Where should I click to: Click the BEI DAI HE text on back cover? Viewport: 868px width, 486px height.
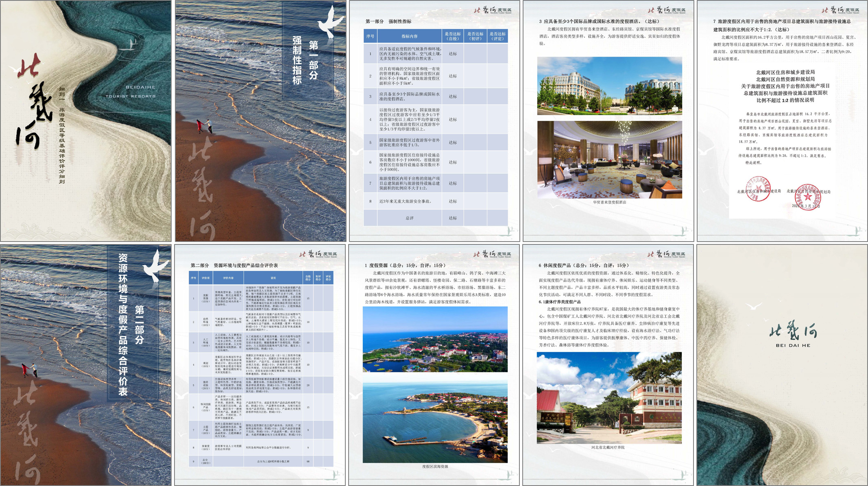793,345
